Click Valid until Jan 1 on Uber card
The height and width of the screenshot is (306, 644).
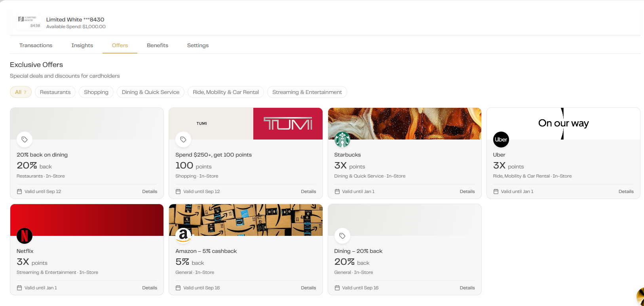517,191
